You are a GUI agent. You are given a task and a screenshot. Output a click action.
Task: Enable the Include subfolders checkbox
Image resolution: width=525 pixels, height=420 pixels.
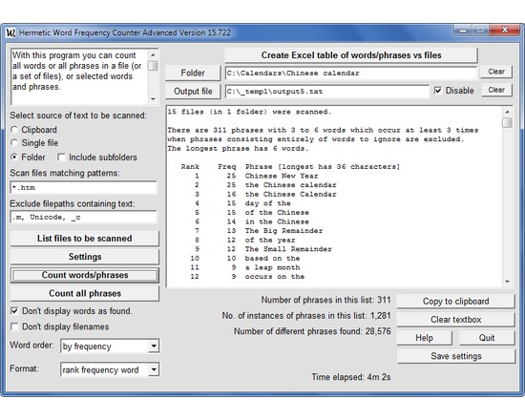61,157
